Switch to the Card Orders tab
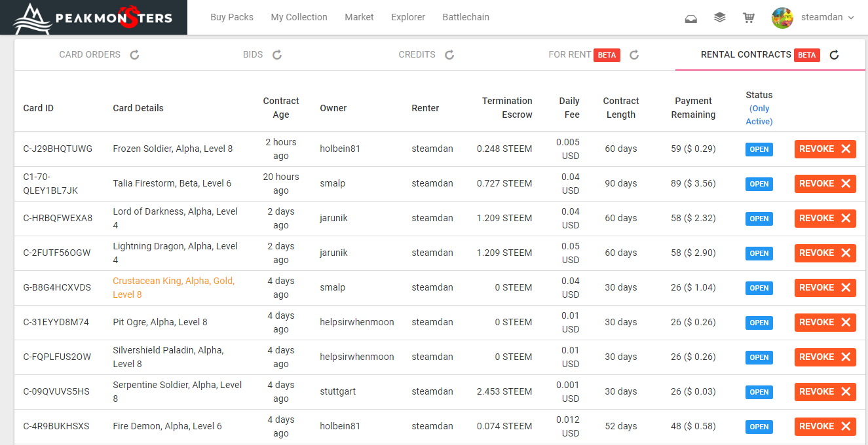 coord(90,54)
